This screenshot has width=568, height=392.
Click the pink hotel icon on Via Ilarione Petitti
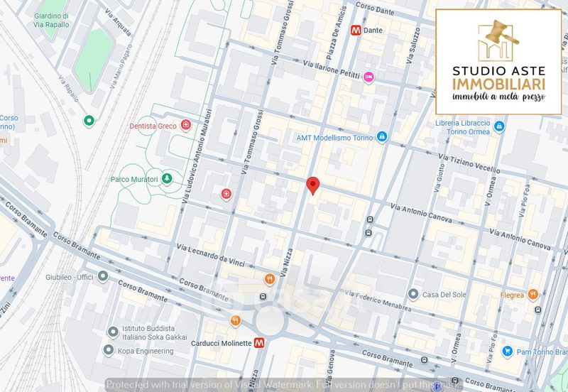coord(368,77)
